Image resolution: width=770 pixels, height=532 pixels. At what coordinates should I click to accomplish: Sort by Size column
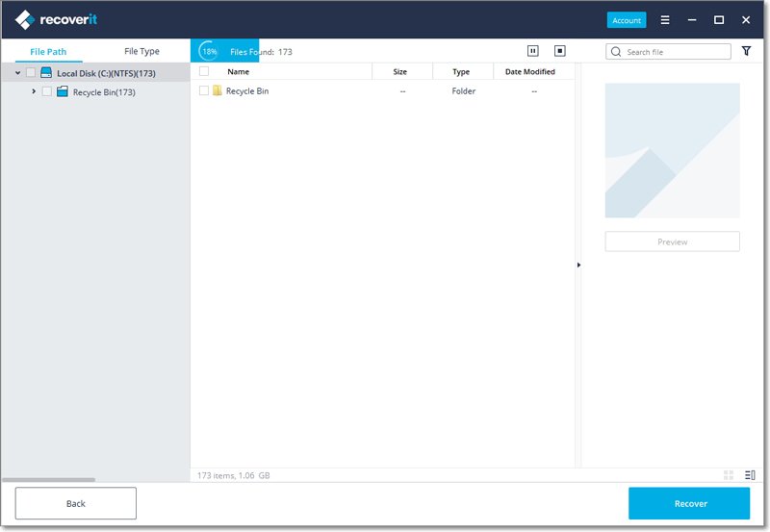[x=400, y=71]
